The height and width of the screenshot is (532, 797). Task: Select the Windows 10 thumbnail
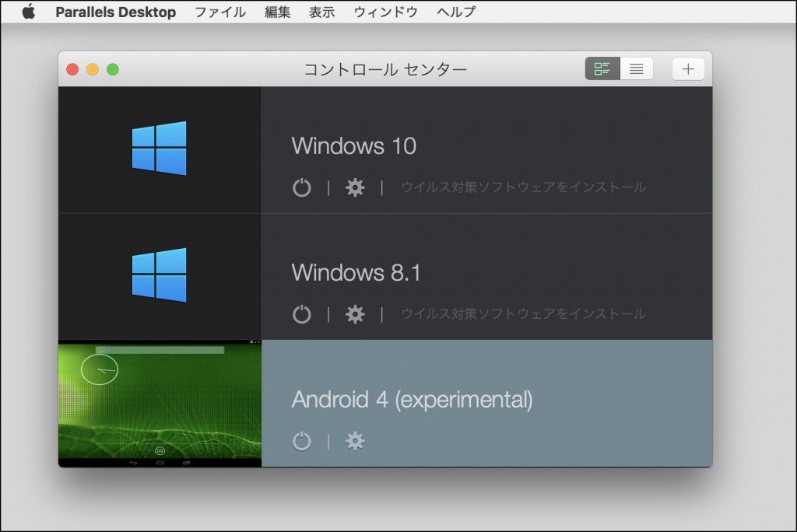(160, 149)
